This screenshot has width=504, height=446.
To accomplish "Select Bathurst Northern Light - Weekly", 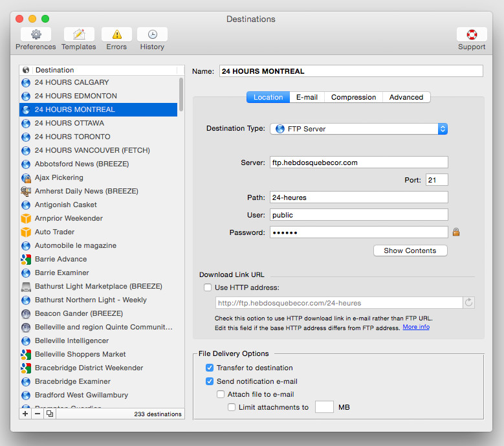I will (x=98, y=300).
